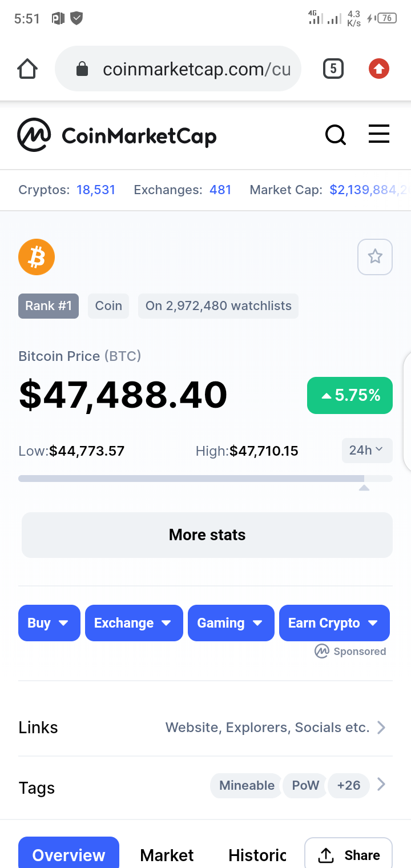Expand the Gaming dropdown

(x=231, y=623)
